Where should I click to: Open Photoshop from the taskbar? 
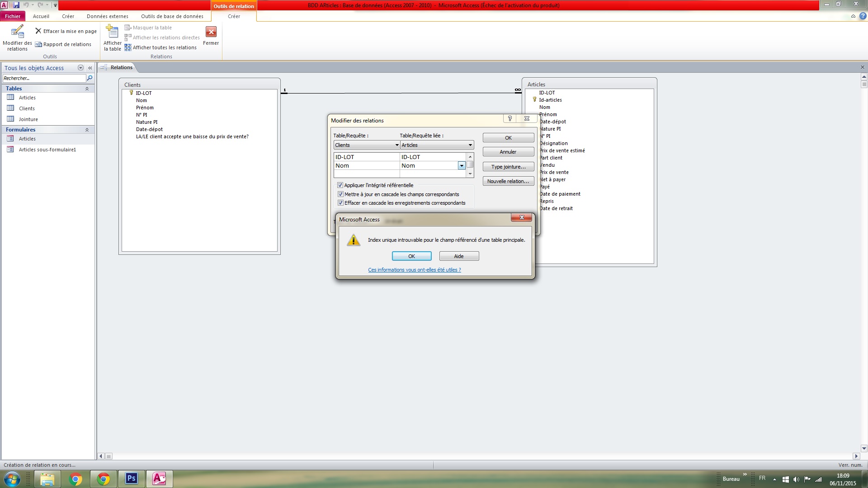pyautogui.click(x=131, y=479)
